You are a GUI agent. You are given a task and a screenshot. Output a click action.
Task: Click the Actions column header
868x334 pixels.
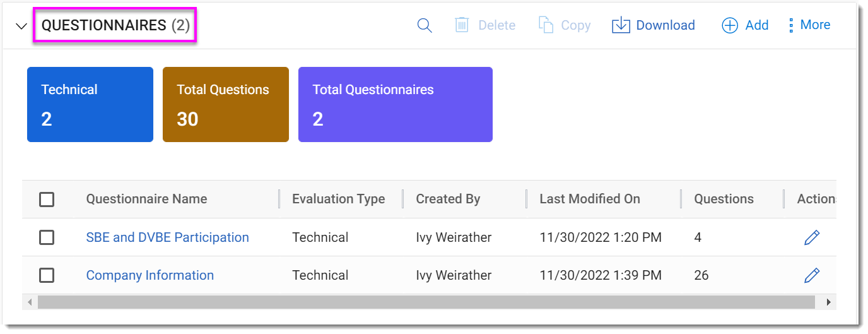[816, 199]
